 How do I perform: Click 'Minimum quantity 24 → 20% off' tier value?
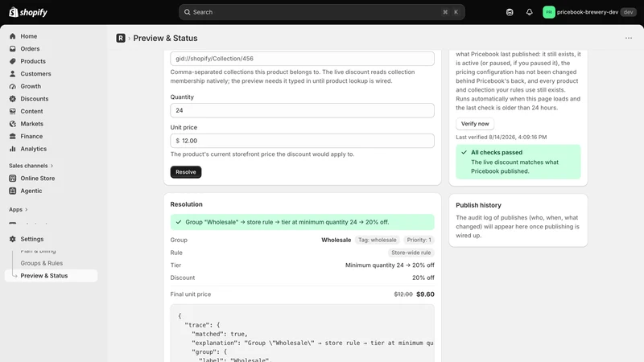390,265
